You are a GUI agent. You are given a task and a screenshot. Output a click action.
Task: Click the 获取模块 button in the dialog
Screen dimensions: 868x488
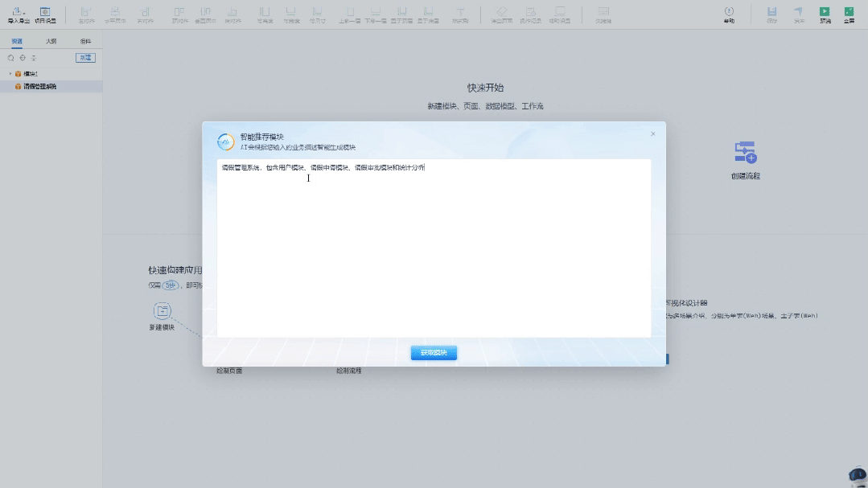point(434,353)
